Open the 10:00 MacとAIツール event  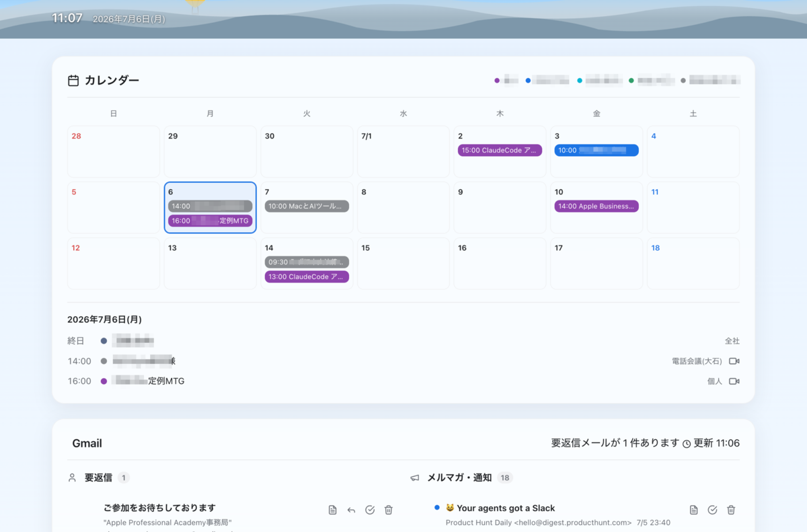(307, 206)
